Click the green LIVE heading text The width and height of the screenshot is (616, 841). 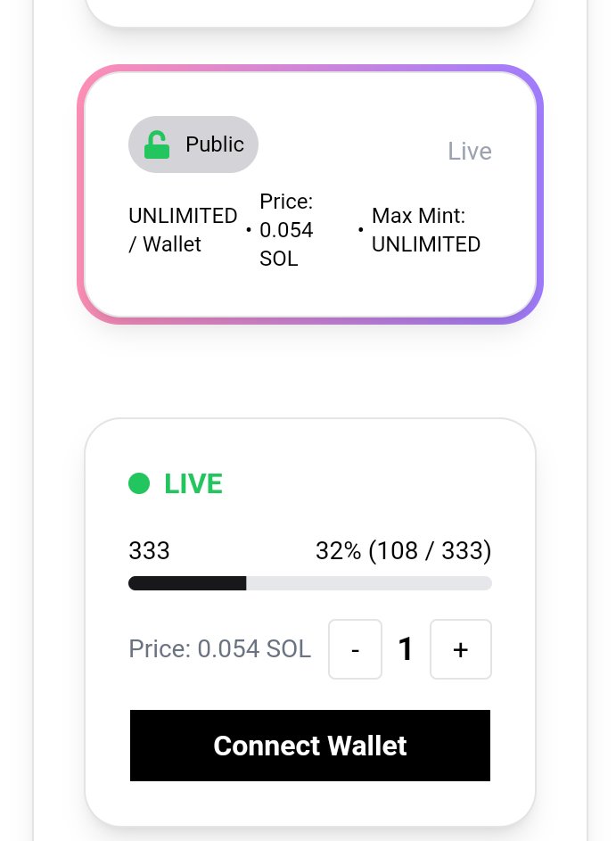(x=193, y=483)
